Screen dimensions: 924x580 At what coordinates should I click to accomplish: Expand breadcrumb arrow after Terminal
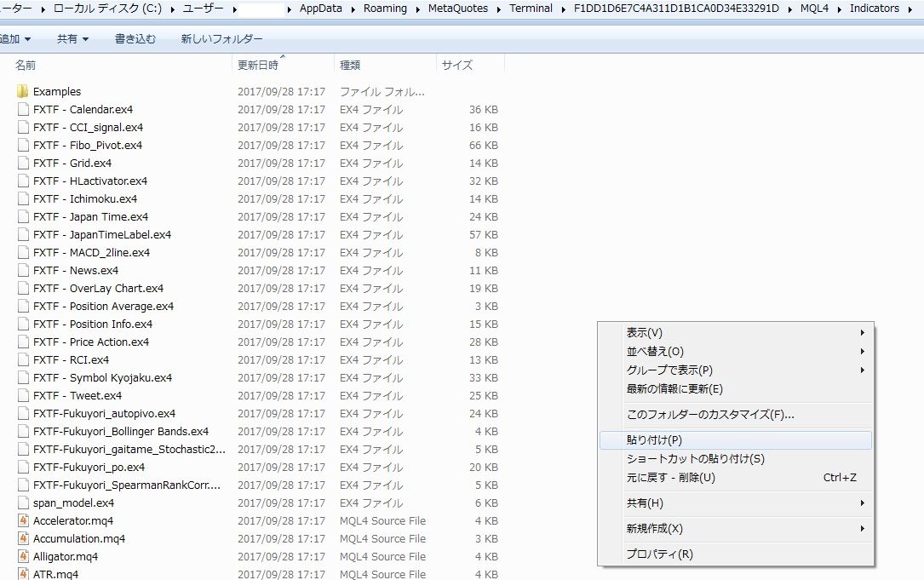point(564,9)
